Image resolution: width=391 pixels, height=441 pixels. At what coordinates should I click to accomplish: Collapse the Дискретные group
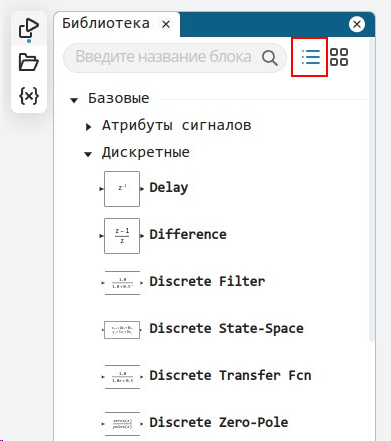point(88,154)
